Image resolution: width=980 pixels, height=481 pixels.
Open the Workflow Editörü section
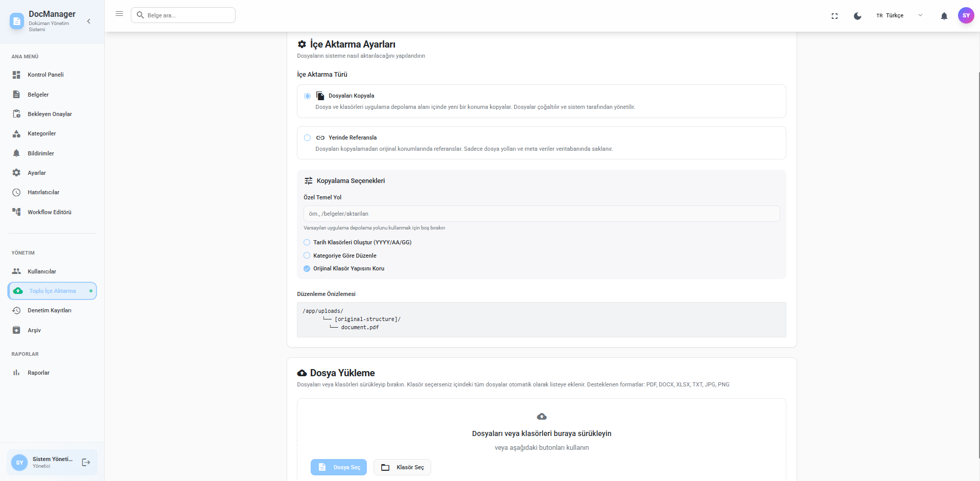tap(48, 212)
